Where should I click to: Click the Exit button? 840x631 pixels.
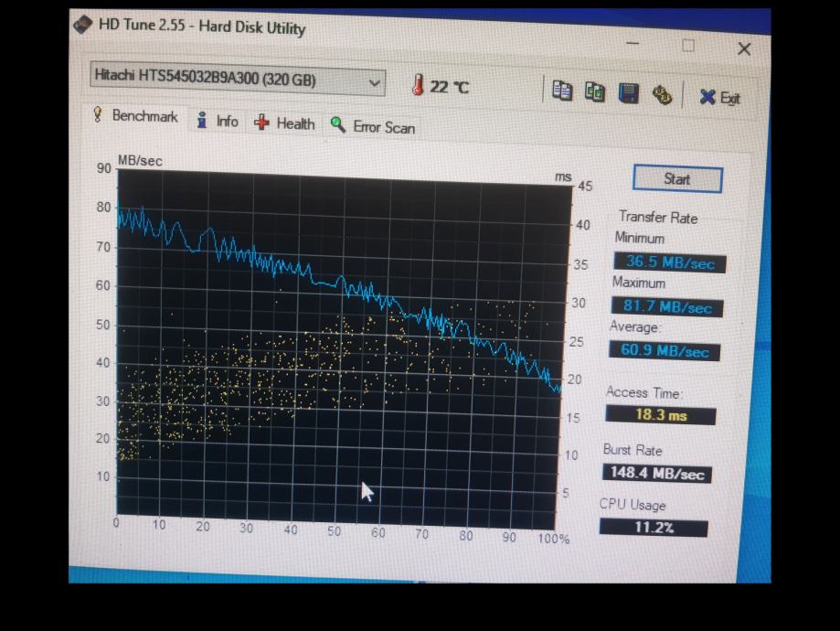pyautogui.click(x=720, y=98)
